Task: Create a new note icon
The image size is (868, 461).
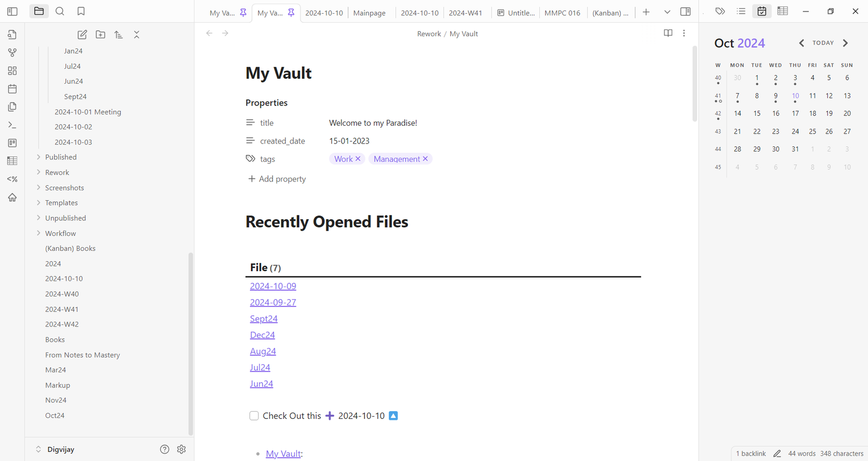Action: pyautogui.click(x=82, y=35)
